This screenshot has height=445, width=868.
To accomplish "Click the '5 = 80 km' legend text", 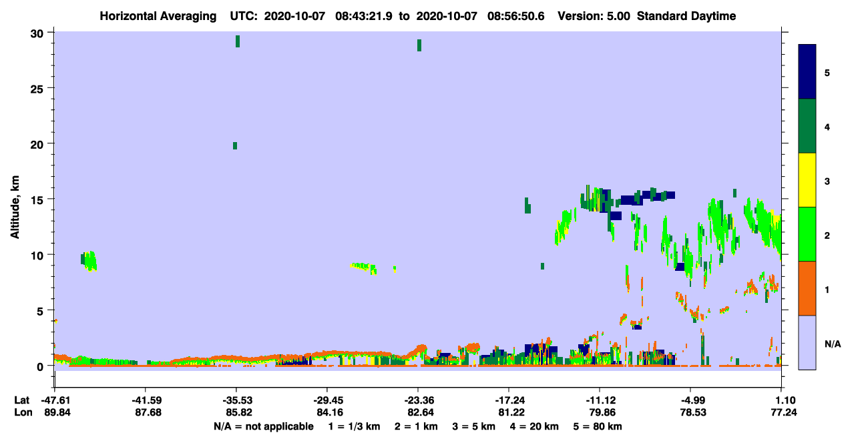I will [598, 426].
